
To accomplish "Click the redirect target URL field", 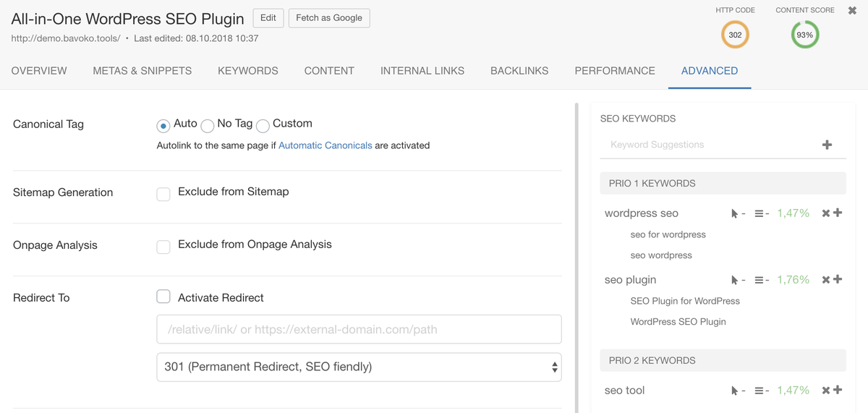I will [359, 329].
